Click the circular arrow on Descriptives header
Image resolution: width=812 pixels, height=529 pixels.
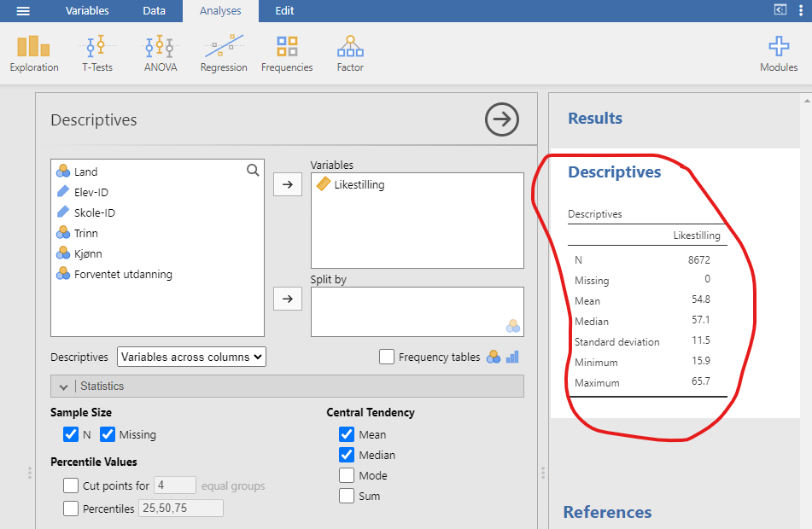[x=501, y=119]
